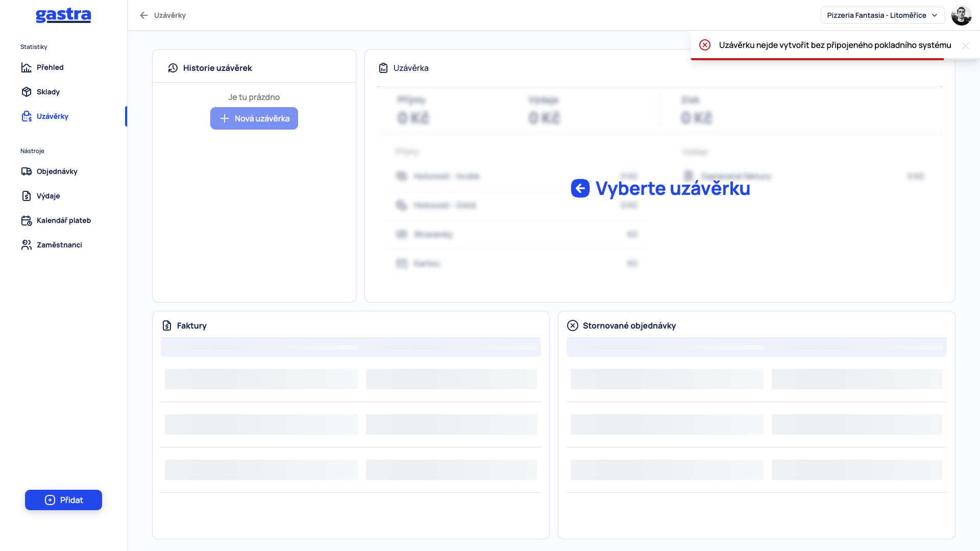Click the Statistiky section label
The height and width of the screenshot is (551, 980).
point(34,47)
